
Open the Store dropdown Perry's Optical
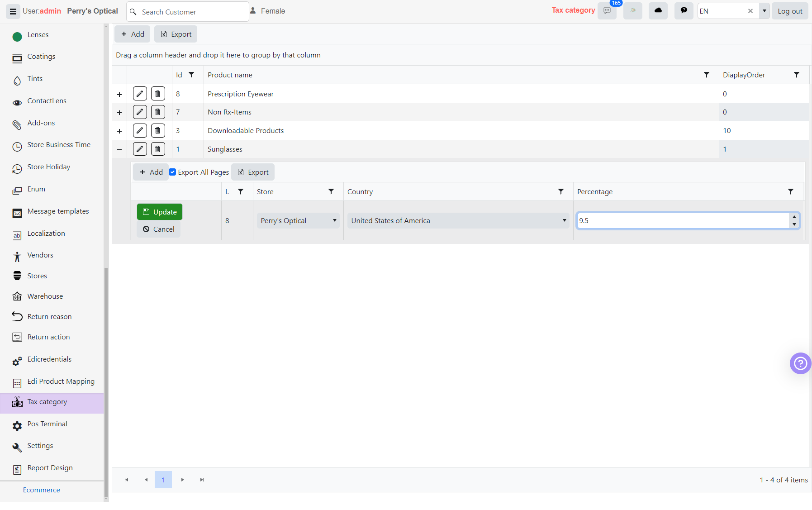298,220
